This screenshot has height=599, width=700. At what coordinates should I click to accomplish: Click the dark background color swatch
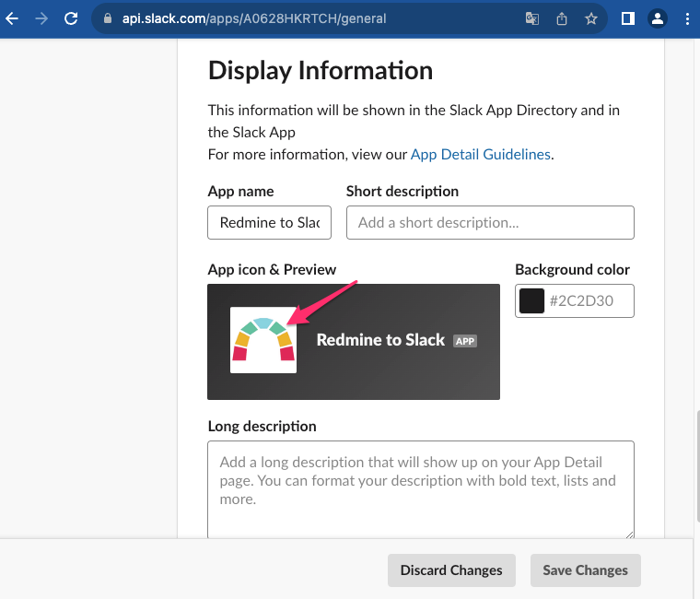[531, 300]
